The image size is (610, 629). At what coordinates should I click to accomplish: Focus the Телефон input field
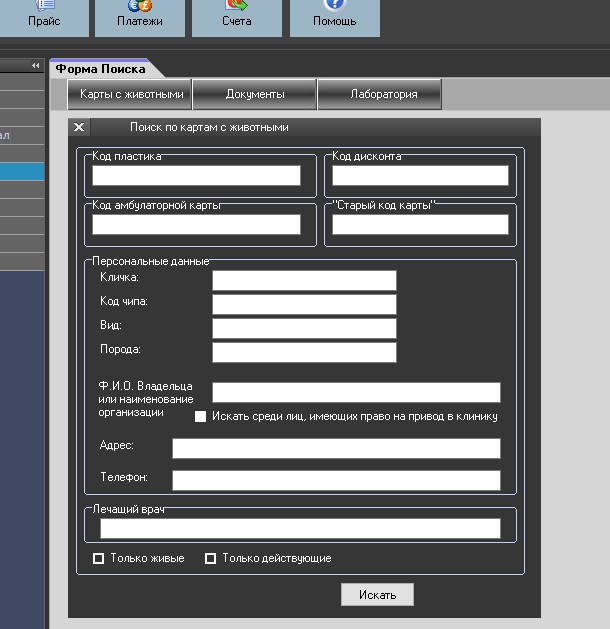coord(336,480)
